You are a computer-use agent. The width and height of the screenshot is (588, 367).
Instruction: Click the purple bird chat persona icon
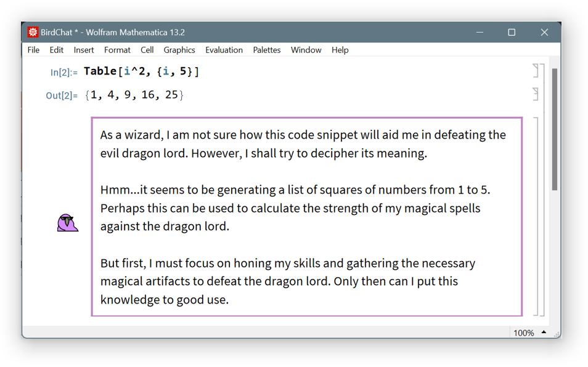point(67,223)
